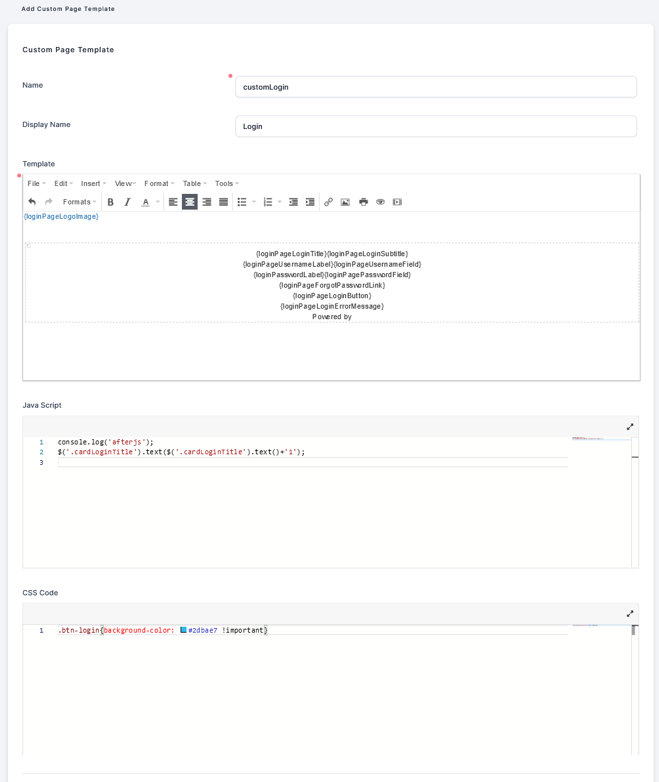Toggle center alignment button
Viewport: 659px width, 782px height.
[x=190, y=202]
